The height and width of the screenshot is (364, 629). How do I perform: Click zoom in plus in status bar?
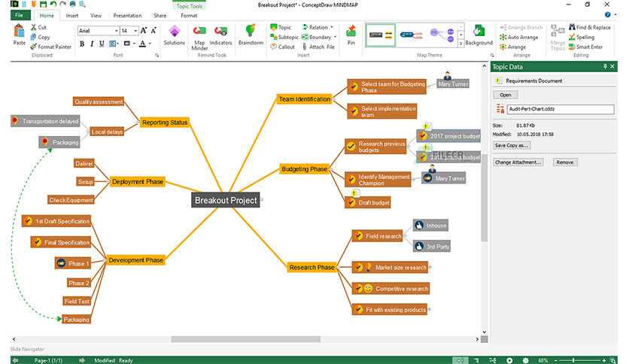[x=603, y=360]
